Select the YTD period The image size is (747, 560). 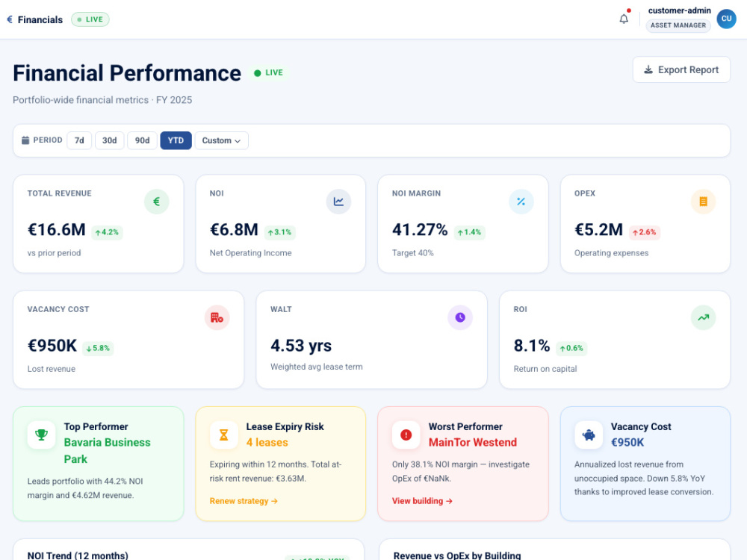click(x=176, y=140)
